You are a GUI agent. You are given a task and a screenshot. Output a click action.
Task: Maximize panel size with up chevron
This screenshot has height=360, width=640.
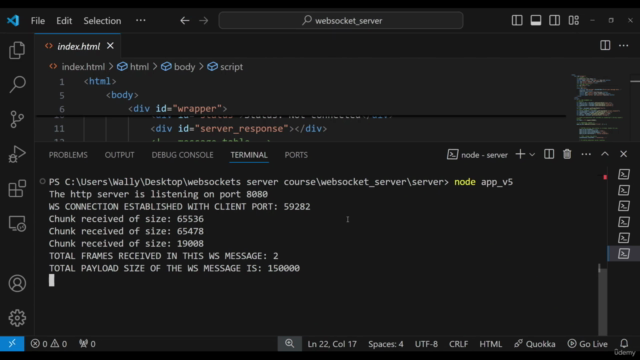604,154
